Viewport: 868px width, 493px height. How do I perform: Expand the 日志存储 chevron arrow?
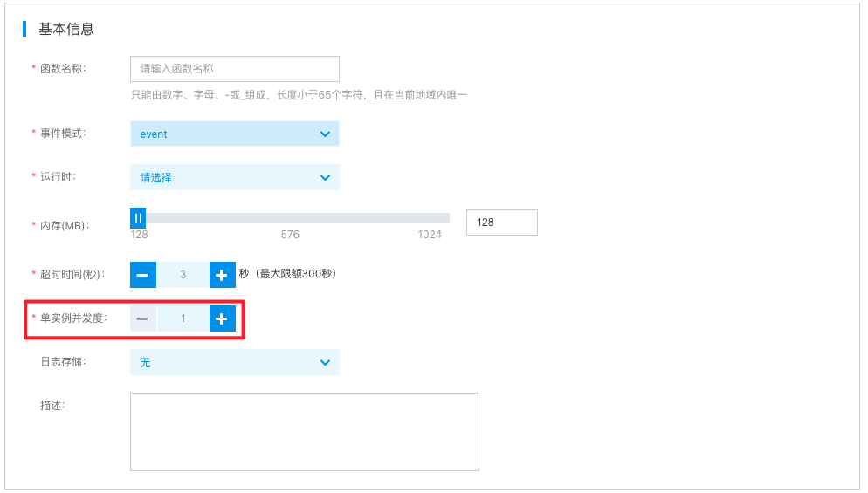coord(325,362)
